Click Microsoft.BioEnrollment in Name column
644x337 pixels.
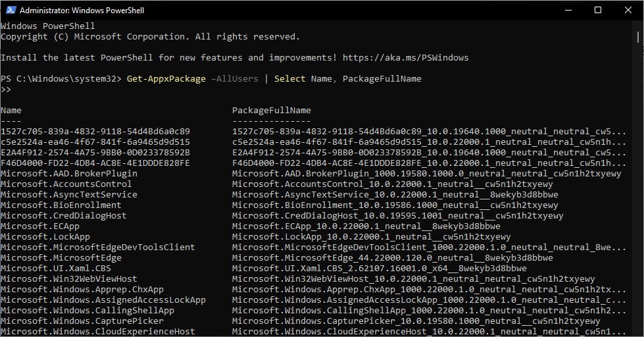coord(61,205)
